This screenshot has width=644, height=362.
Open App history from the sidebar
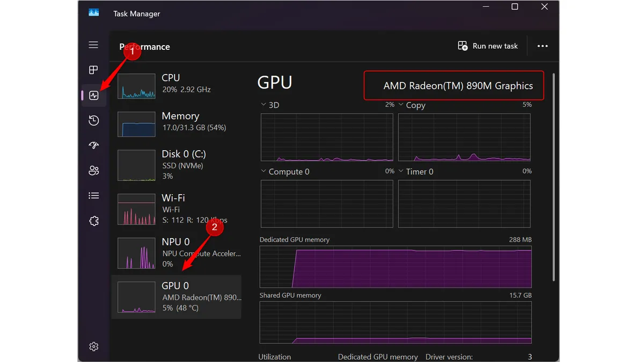93,121
